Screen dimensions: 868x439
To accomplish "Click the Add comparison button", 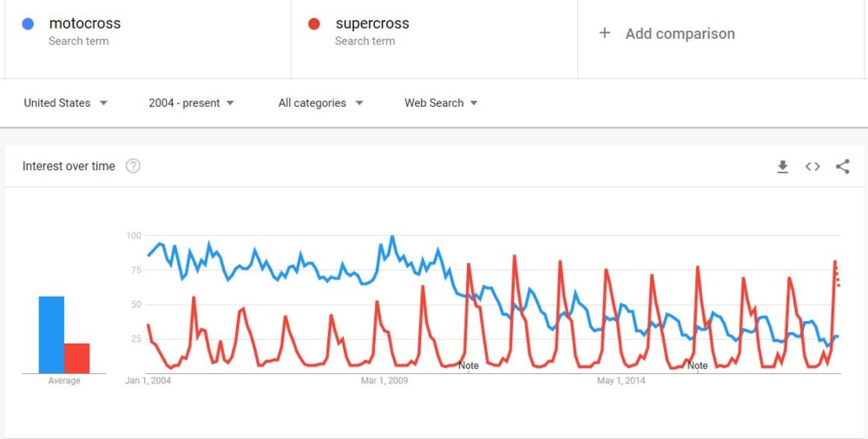I will [x=680, y=34].
